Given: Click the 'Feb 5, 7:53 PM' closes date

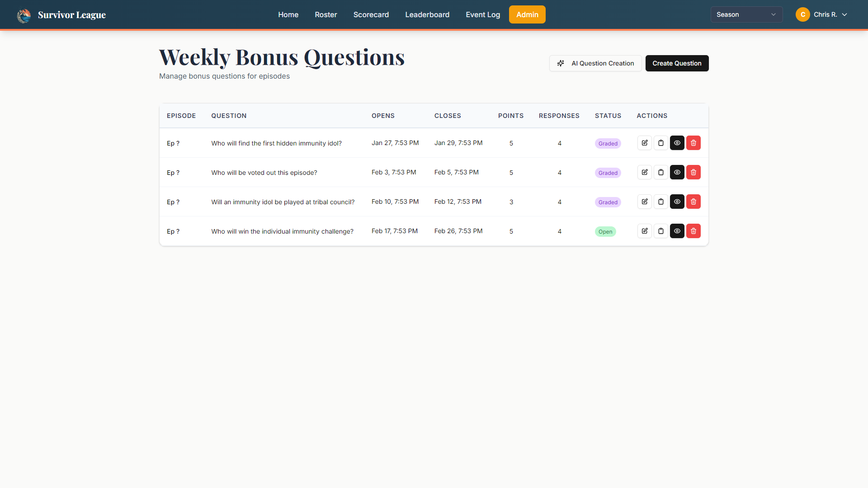Looking at the screenshot, I should click(x=457, y=172).
